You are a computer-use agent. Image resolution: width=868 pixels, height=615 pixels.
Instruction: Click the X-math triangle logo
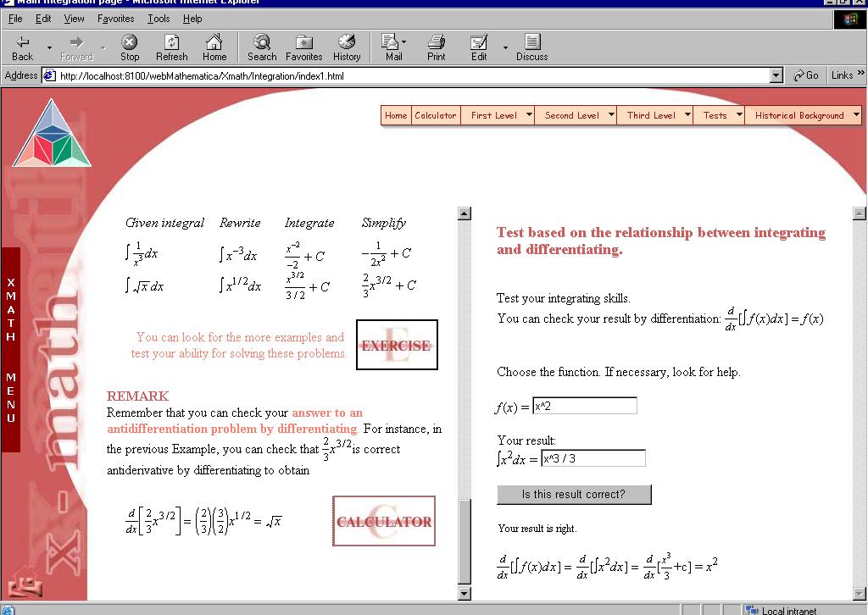tap(52, 133)
